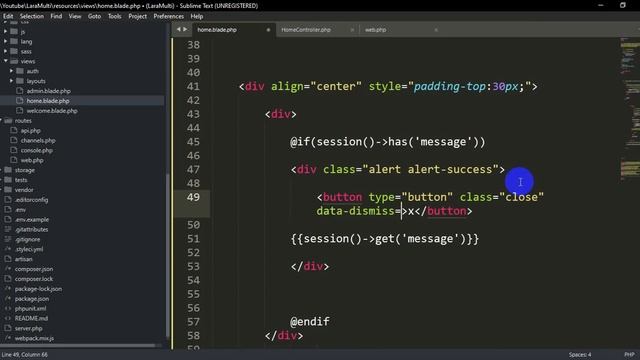Click the api.php file icon
This screenshot has height=360, width=640.
14,130
